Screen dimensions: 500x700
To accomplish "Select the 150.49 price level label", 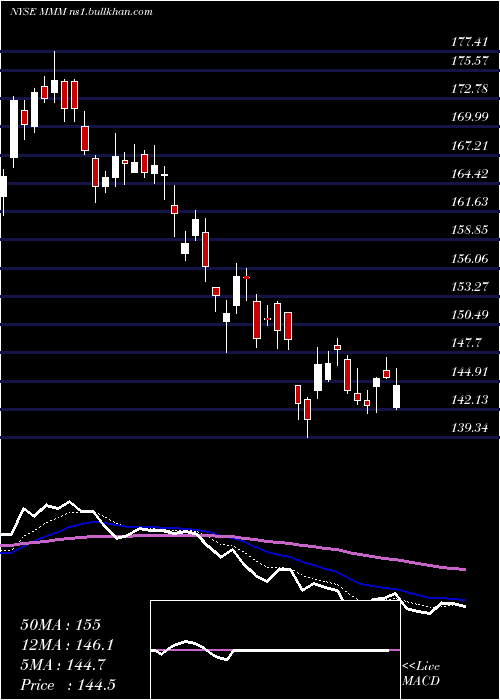I will [470, 315].
